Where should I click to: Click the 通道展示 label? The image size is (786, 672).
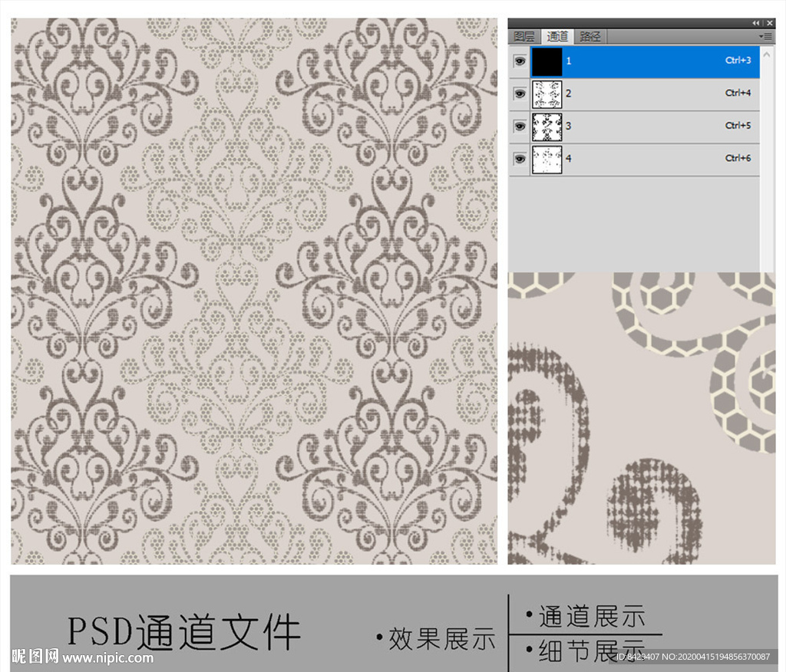click(x=592, y=616)
